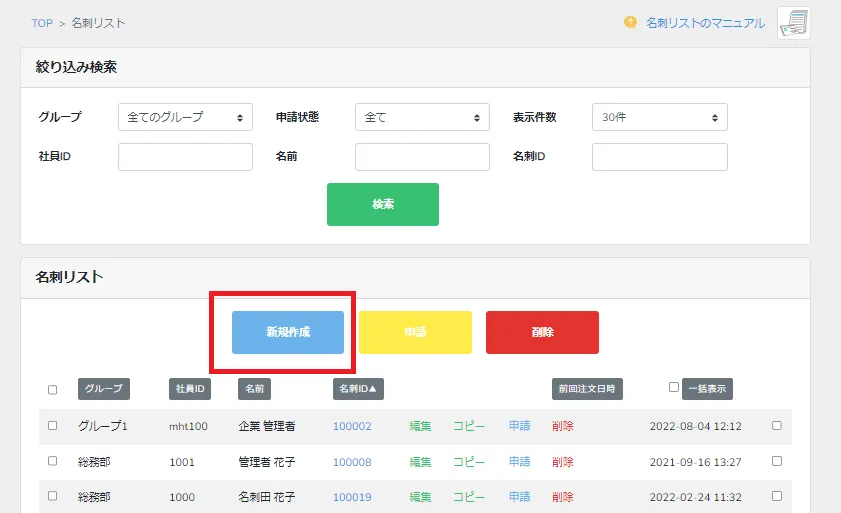The height and width of the screenshot is (513, 841).
Task: Click the employee ID 1001 text
Action: [x=182, y=463]
